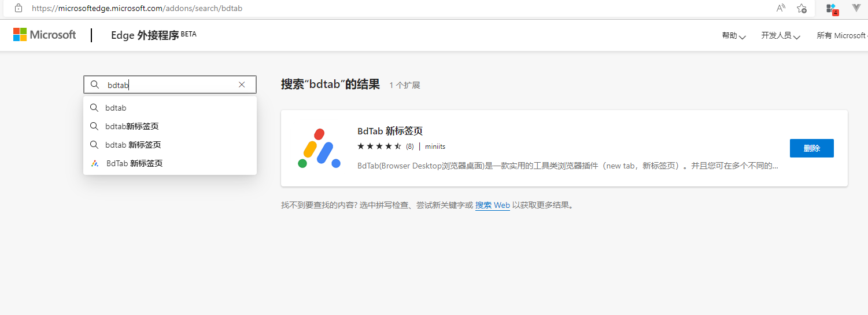Clear the search box with X icon
This screenshot has width=868, height=315.
pyautogui.click(x=242, y=85)
